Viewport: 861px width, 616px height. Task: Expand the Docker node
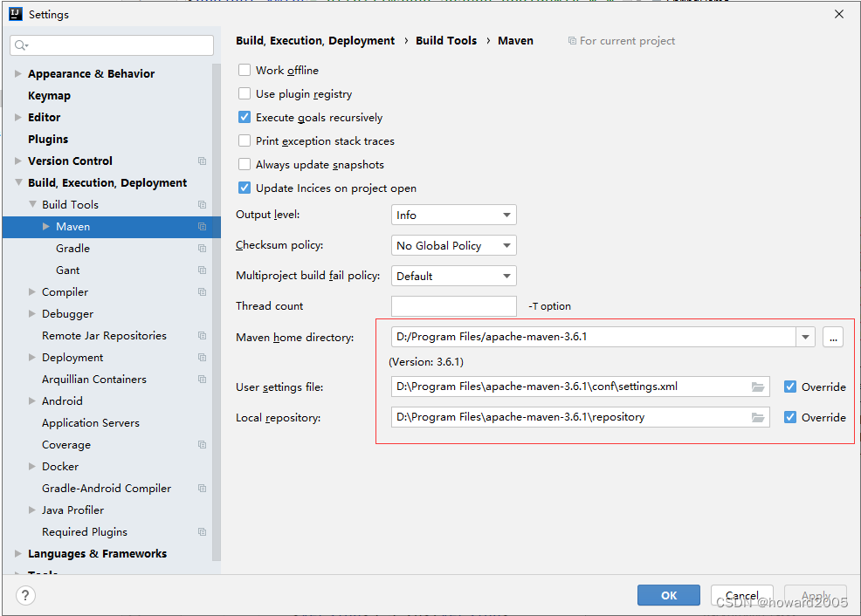(x=32, y=466)
